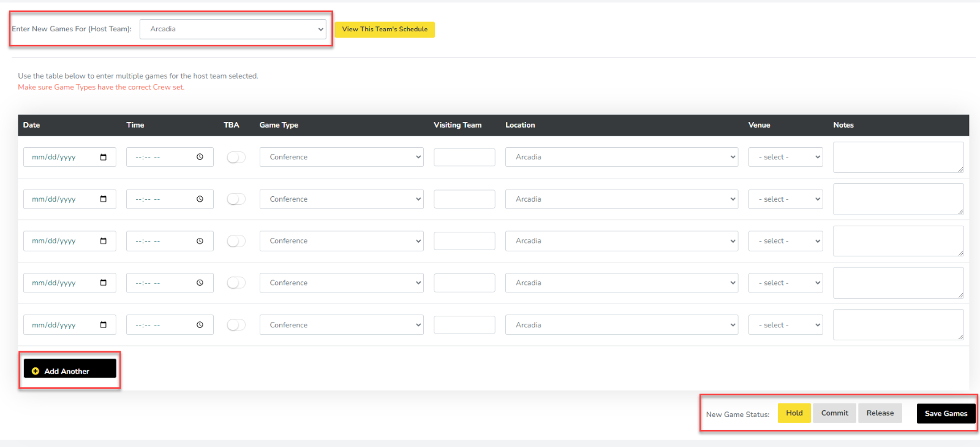
Task: Open calendar picker in third row date field
Action: point(103,241)
